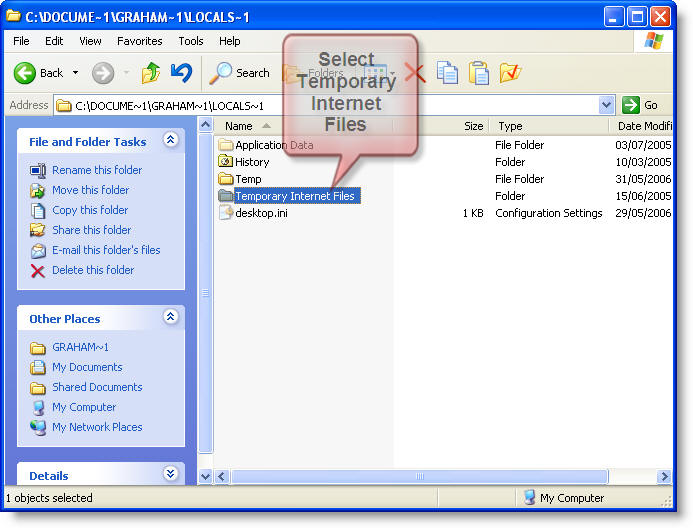Open Shared Documents in Other Places
The image size is (693, 528).
(97, 387)
